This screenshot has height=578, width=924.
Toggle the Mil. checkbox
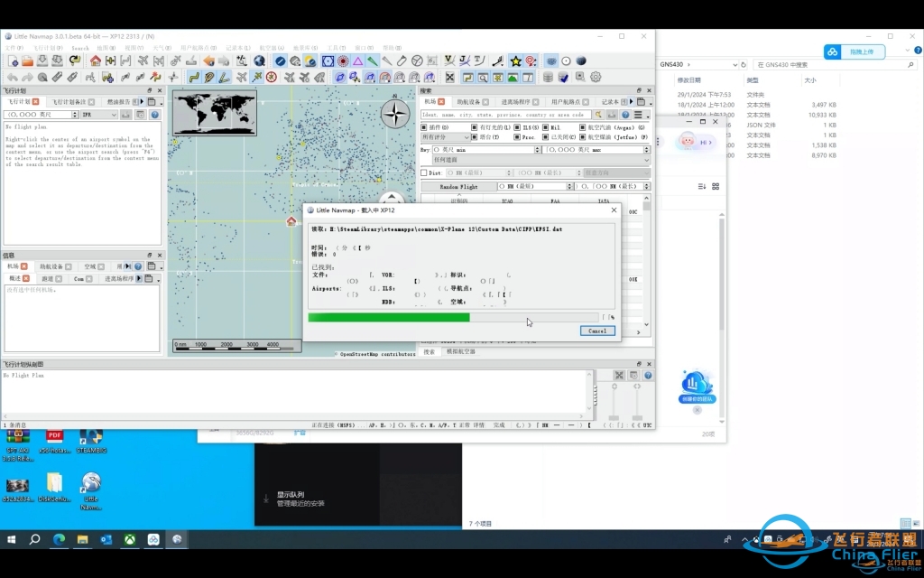pos(546,126)
